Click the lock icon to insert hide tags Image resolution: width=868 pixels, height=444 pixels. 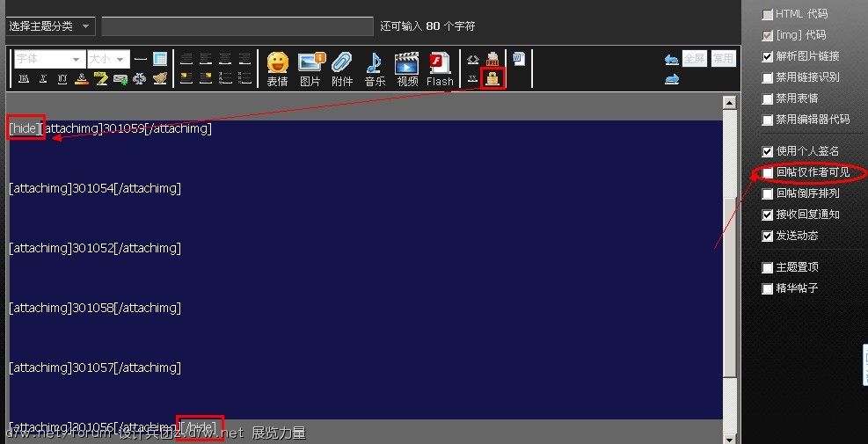click(x=492, y=78)
